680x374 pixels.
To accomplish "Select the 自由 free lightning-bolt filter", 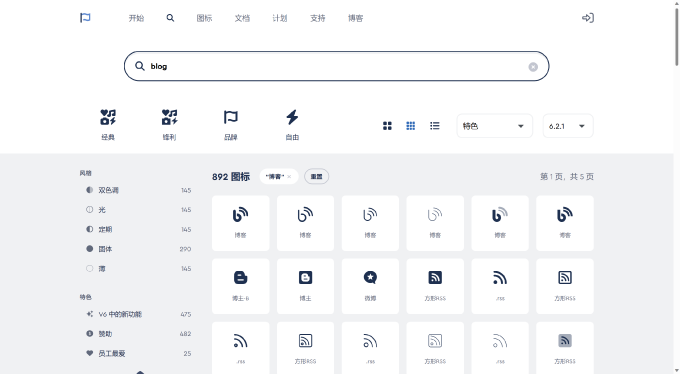I will (x=292, y=125).
